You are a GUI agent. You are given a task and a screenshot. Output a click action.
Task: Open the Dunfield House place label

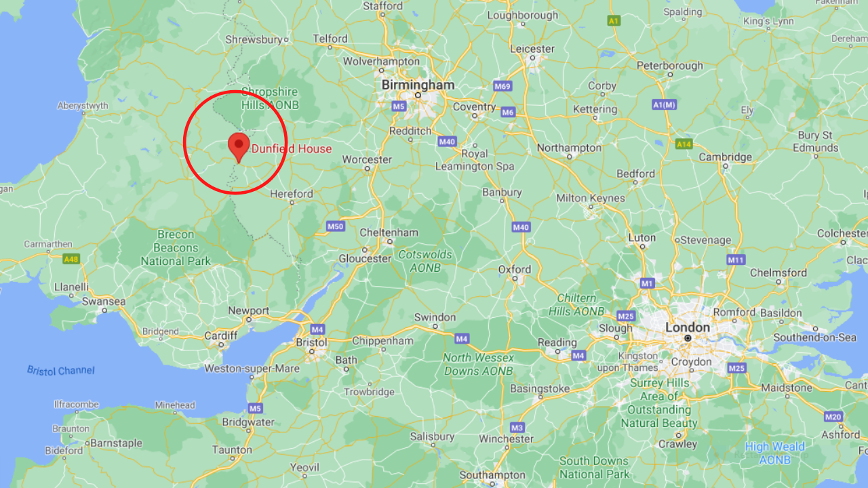tap(292, 149)
